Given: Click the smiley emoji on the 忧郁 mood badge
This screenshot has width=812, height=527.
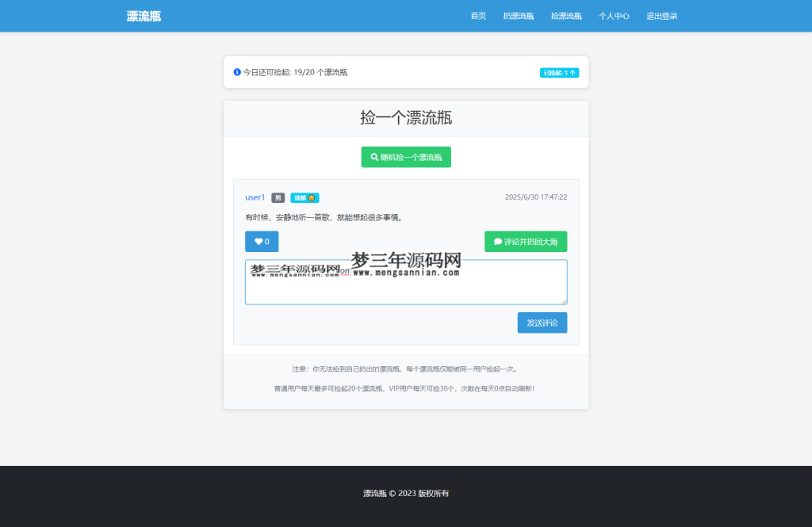Looking at the screenshot, I should [312, 197].
